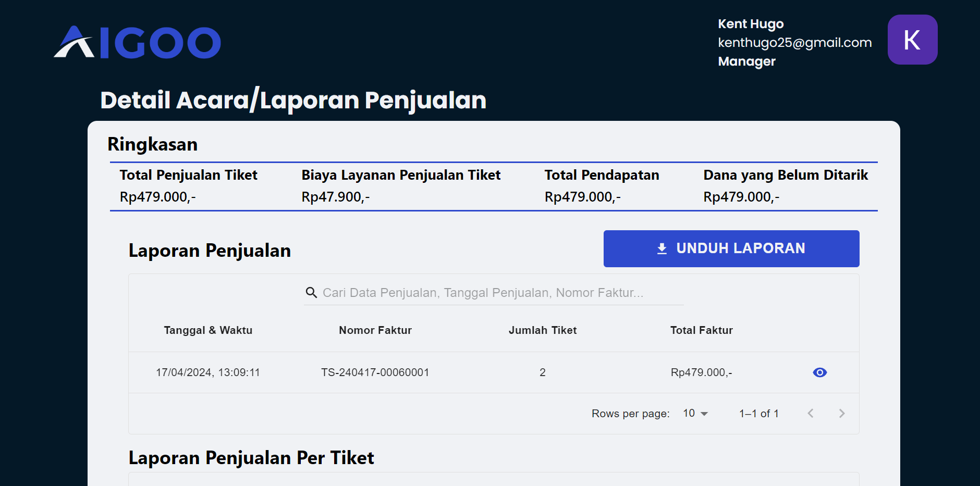This screenshot has height=486, width=980.
Task: Focus the Cari Data Penjualan search field
Action: tap(494, 293)
